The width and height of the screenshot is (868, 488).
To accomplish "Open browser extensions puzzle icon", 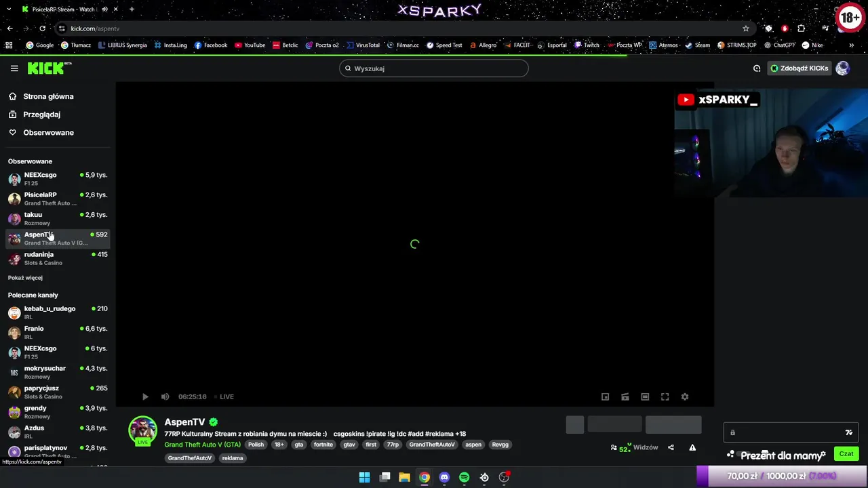I will [x=802, y=28].
